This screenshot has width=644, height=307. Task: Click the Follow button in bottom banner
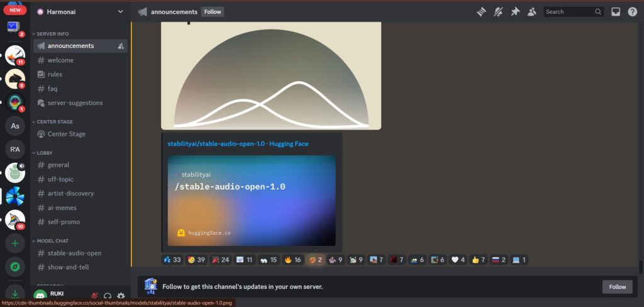pyautogui.click(x=617, y=287)
